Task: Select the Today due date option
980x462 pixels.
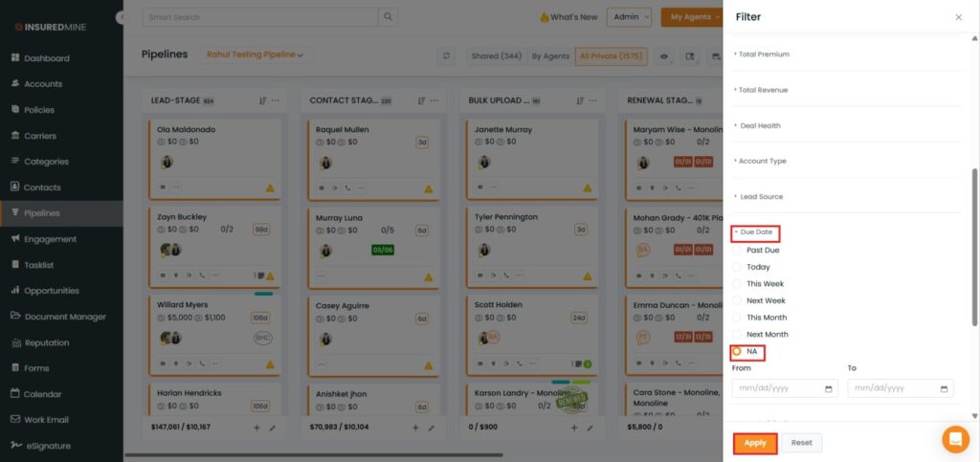Action: pyautogui.click(x=737, y=267)
